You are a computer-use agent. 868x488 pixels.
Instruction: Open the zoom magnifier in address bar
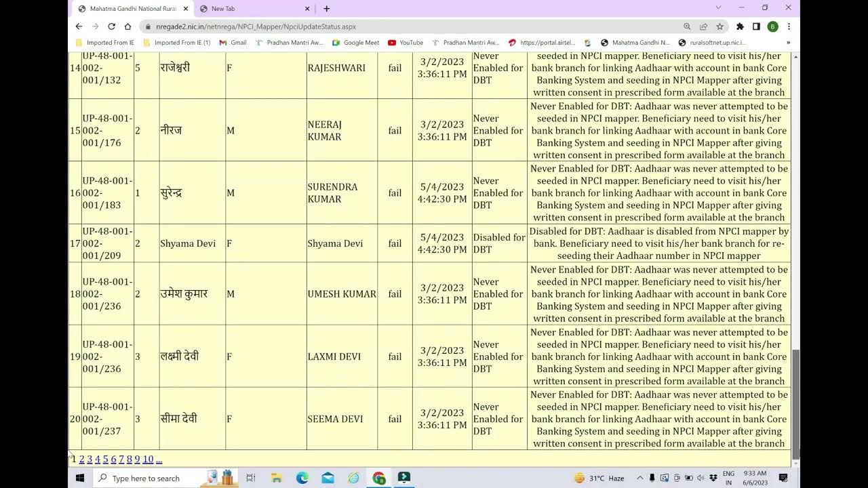point(687,26)
